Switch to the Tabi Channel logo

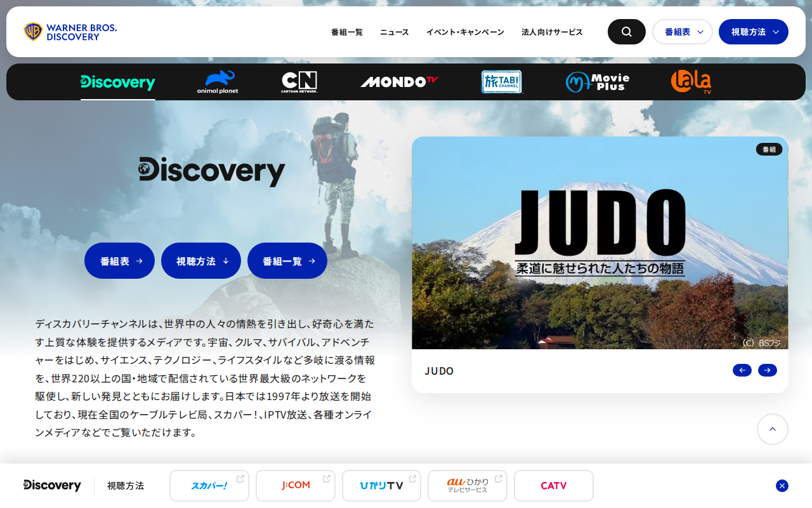[x=502, y=82]
